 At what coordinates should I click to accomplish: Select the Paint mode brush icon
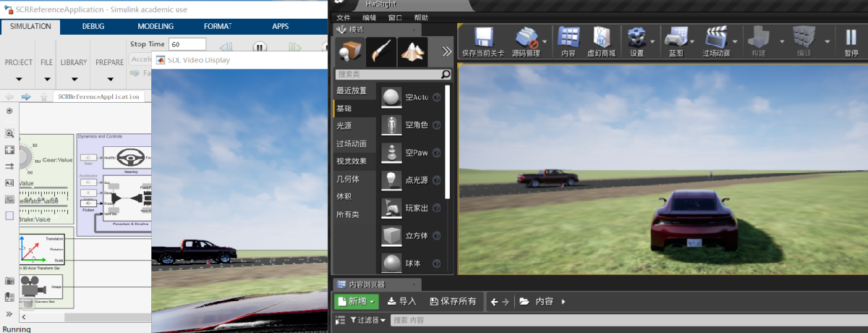(x=381, y=51)
